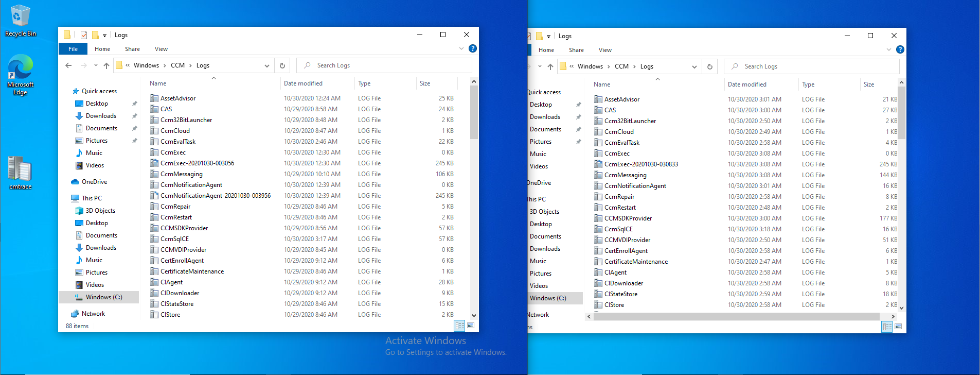Open recent locations dropdown in left window
This screenshot has width=980, height=375.
coord(96,65)
